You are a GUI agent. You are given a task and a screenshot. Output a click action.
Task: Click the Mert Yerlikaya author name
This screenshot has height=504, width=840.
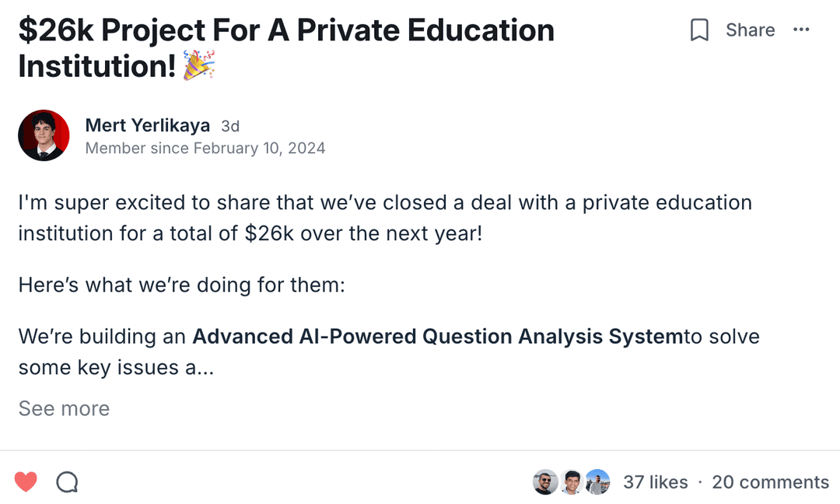pos(147,125)
